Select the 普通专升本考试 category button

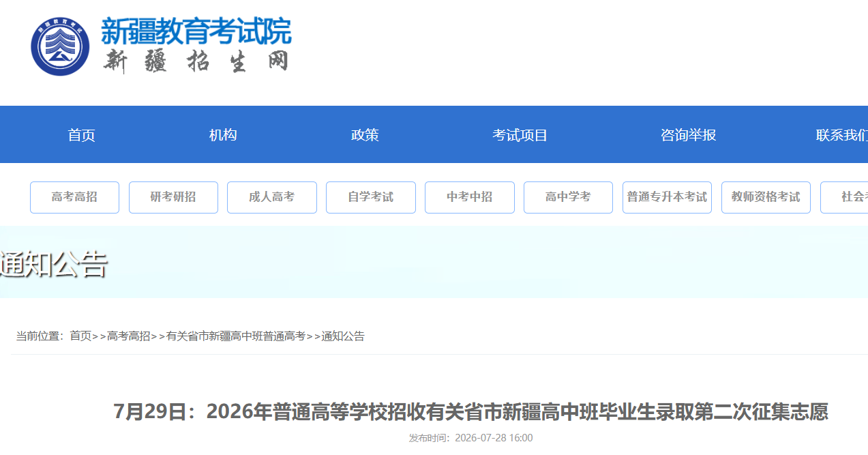tap(667, 197)
